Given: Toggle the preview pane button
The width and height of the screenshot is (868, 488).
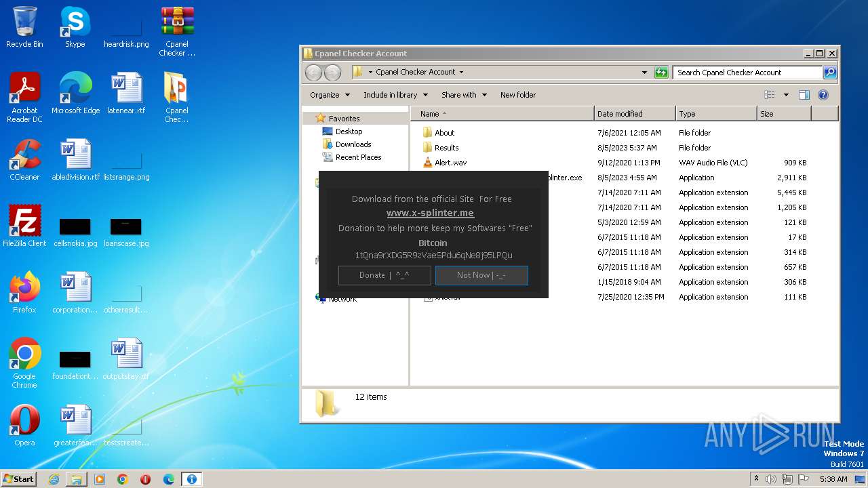Looking at the screenshot, I should (804, 95).
